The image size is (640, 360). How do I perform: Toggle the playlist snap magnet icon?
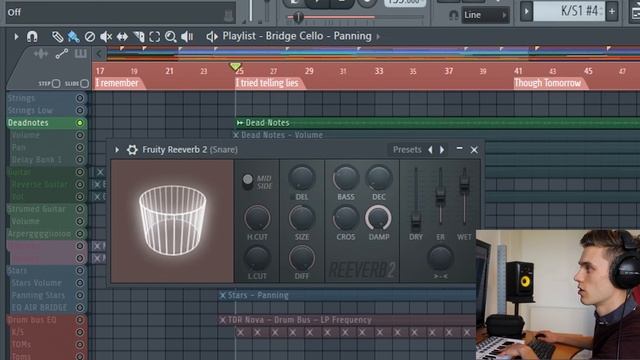coord(32,37)
